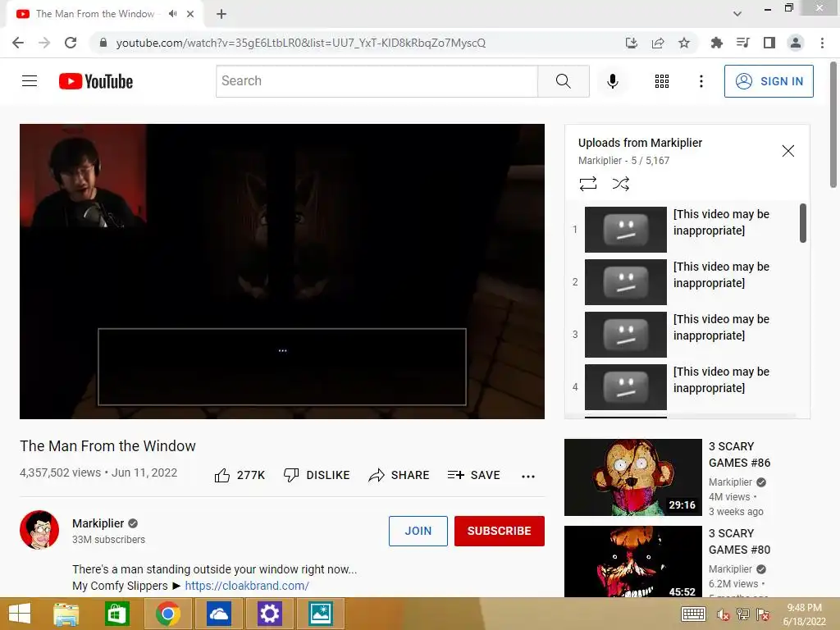The width and height of the screenshot is (840, 630).
Task: Click the search magnifier button
Action: coord(564,81)
